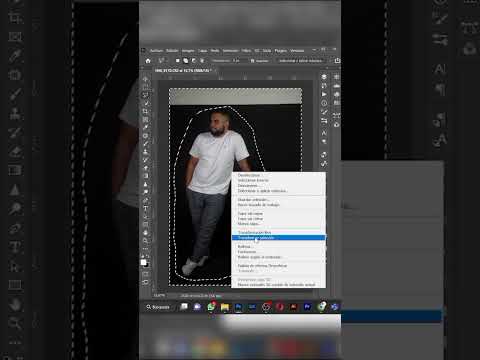Open the Imagen menu
Image resolution: width=480 pixels, height=360 pixels.
188,51
